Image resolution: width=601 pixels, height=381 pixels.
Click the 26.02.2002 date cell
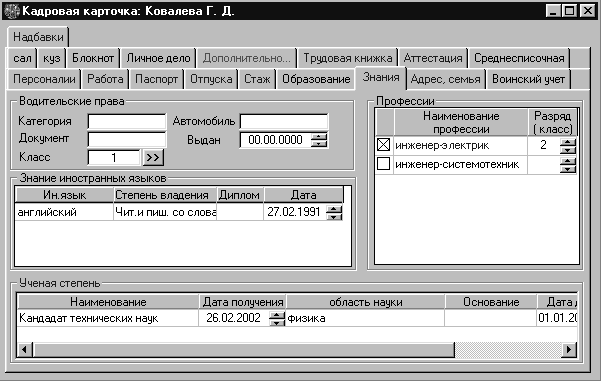(x=233, y=318)
